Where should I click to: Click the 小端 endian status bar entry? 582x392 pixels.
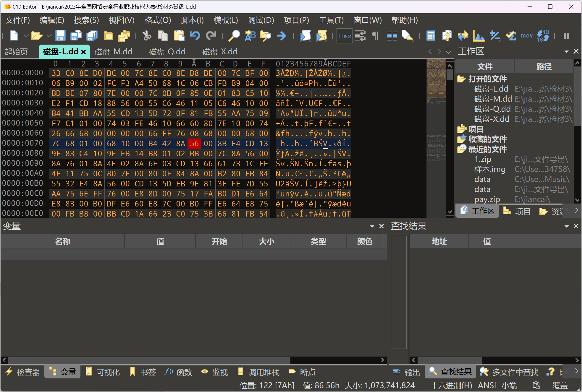click(x=509, y=385)
